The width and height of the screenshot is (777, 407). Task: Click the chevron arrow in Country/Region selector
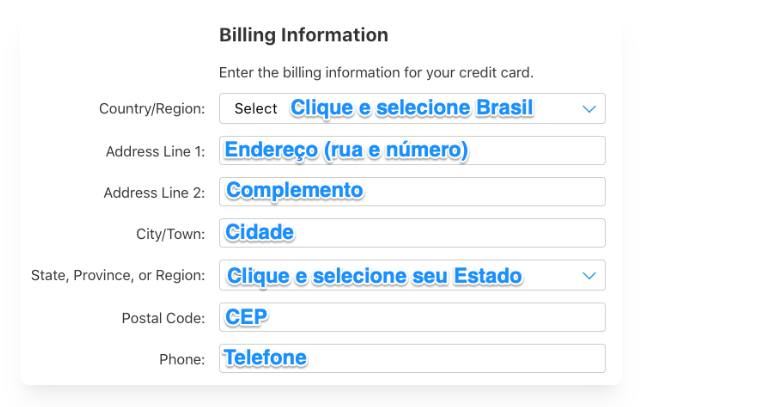click(589, 108)
